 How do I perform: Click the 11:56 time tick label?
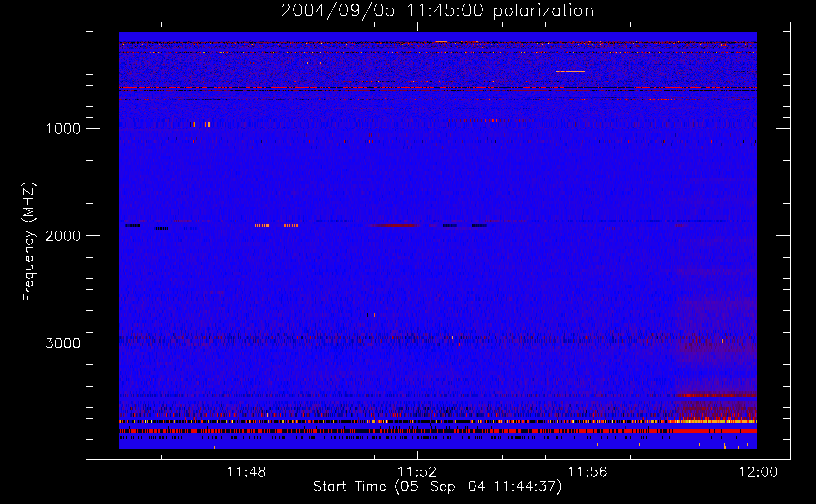[588, 472]
